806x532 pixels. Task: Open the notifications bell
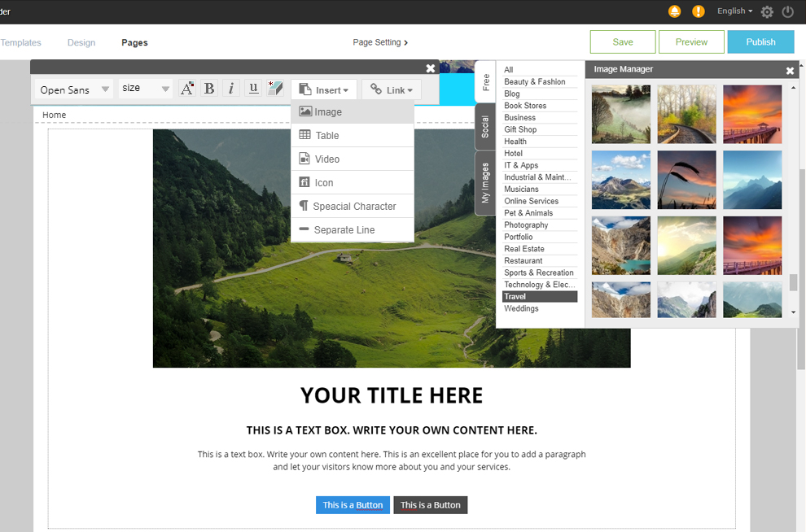(674, 11)
